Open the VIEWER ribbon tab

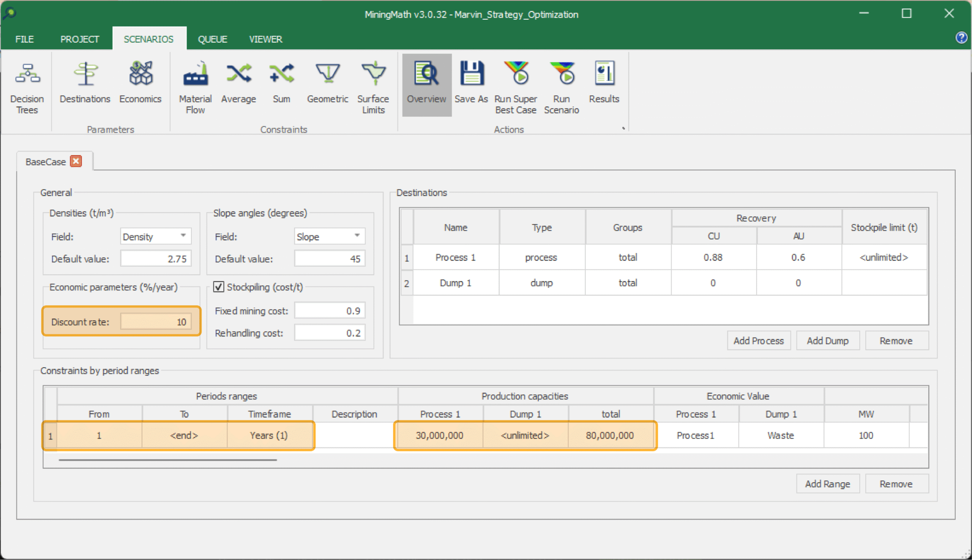click(265, 39)
